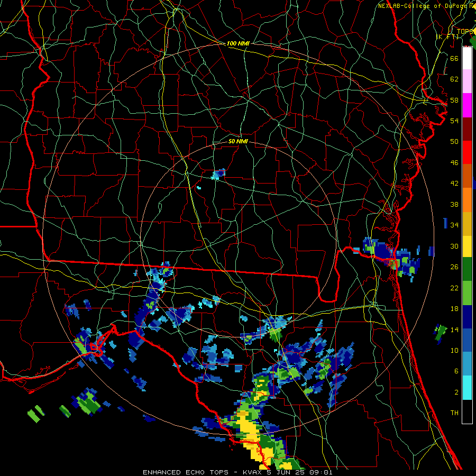
Task: Click the "K FT" units label
Action: (x=448, y=37)
